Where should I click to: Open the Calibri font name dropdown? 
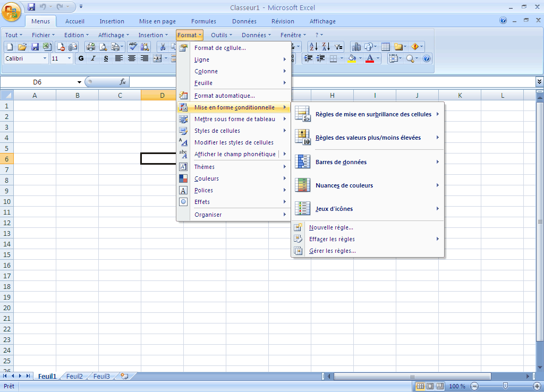click(x=45, y=58)
